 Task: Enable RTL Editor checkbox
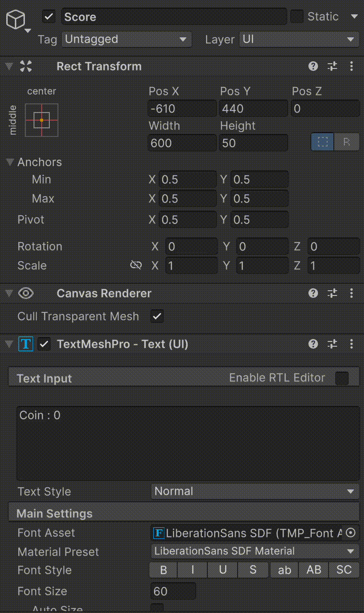342,378
